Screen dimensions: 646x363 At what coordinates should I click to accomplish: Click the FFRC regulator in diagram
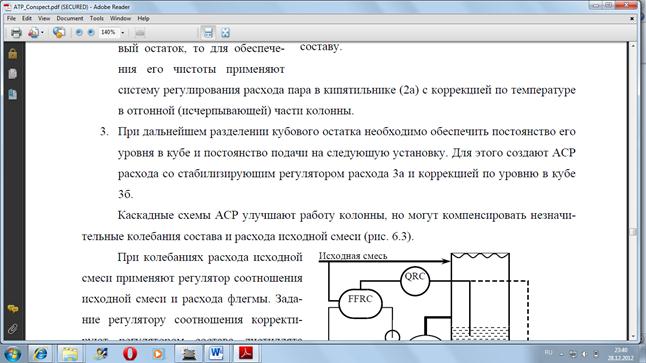pos(360,304)
